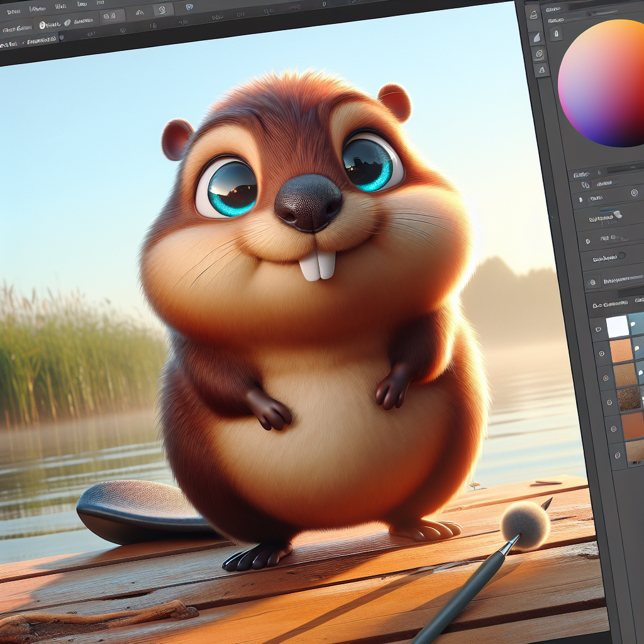This screenshot has width=644, height=644.
Task: Select the dark brown speckled layer thumbnail
Action: click(x=630, y=399)
